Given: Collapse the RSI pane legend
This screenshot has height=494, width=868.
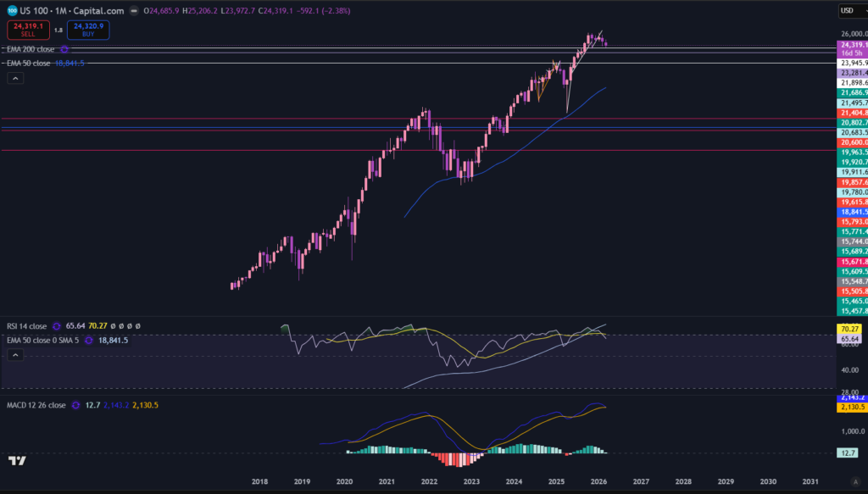Looking at the screenshot, I should (x=15, y=354).
